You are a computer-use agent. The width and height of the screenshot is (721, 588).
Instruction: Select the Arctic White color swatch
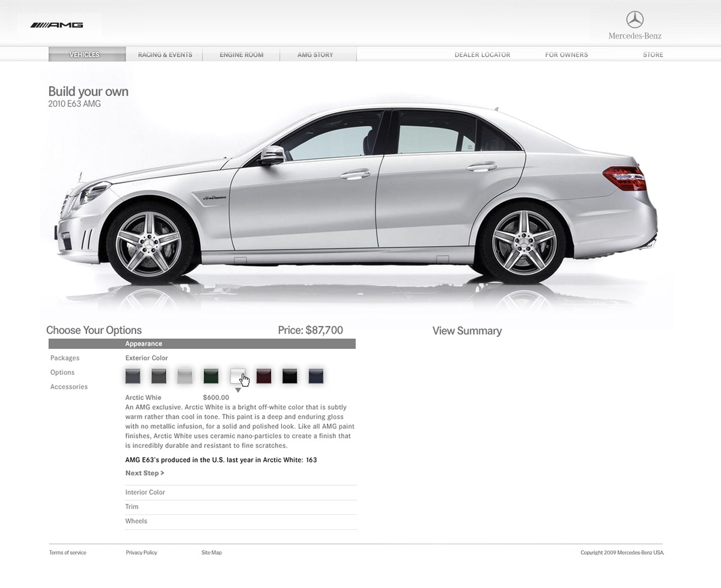tap(238, 376)
